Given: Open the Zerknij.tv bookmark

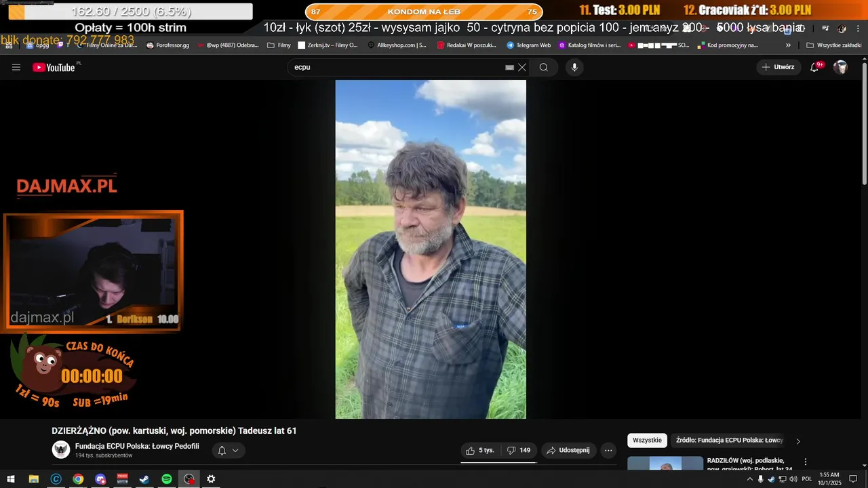Looking at the screenshot, I should point(328,45).
